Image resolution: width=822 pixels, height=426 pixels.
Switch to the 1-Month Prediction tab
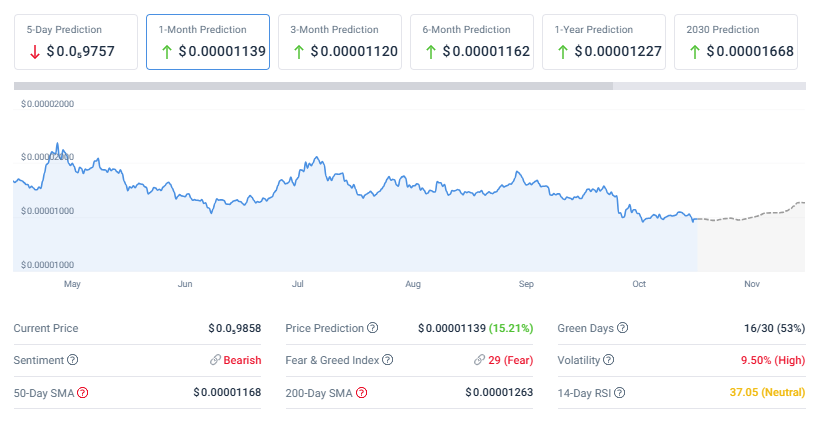pos(208,42)
